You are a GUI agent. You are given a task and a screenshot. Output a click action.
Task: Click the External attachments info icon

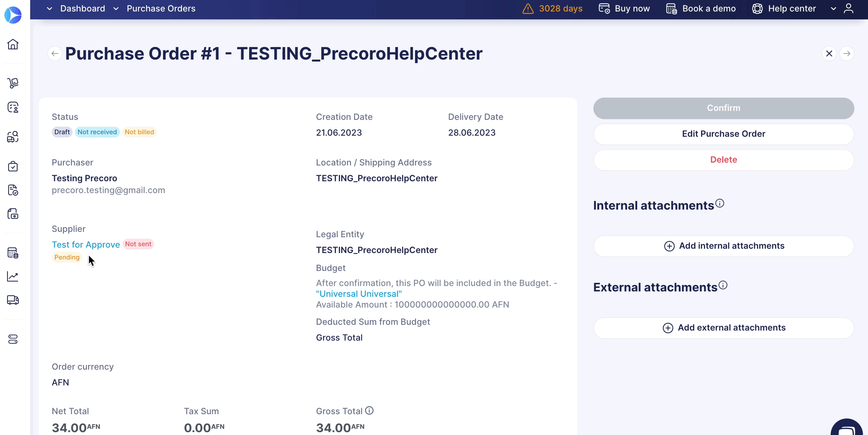tap(723, 285)
